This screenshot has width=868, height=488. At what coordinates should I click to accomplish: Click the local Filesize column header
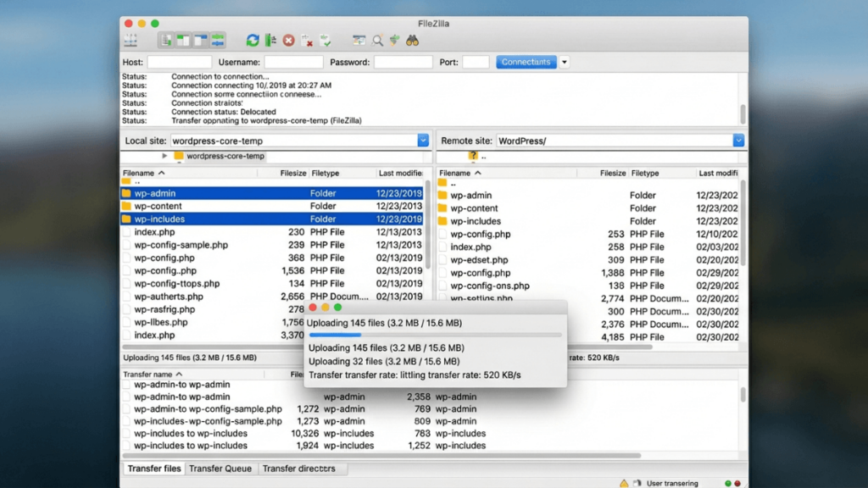(292, 173)
